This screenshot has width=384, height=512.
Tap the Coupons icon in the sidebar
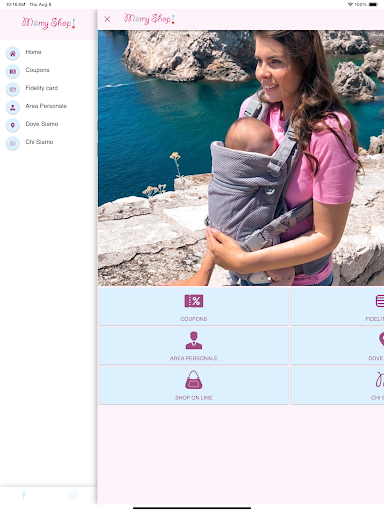point(13,71)
